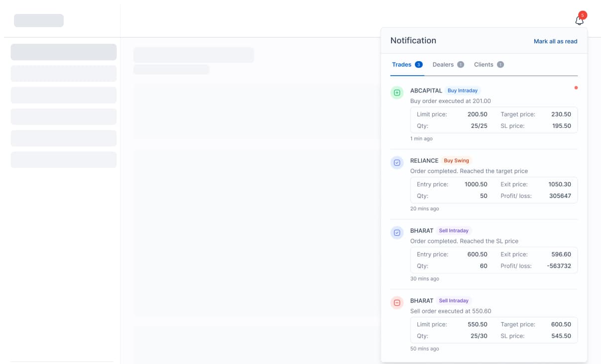Click ABCAPITAL limit price 200.50
The width and height of the screenshot is (605, 364).
click(x=478, y=114)
